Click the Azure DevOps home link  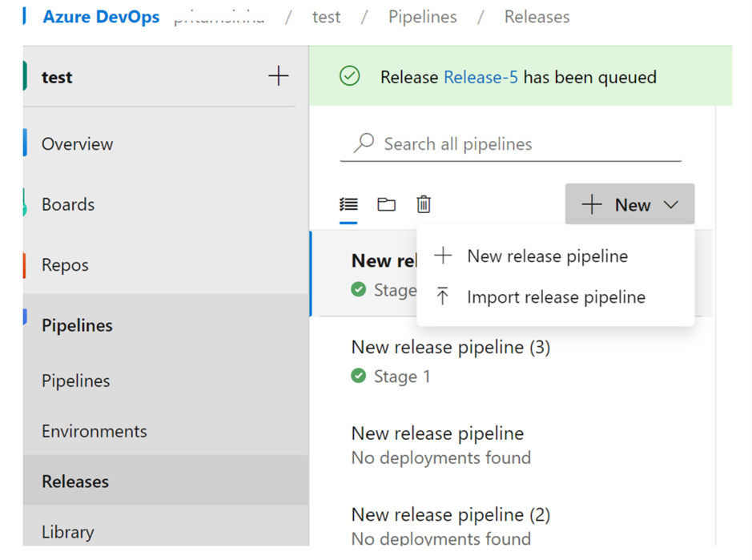click(101, 17)
